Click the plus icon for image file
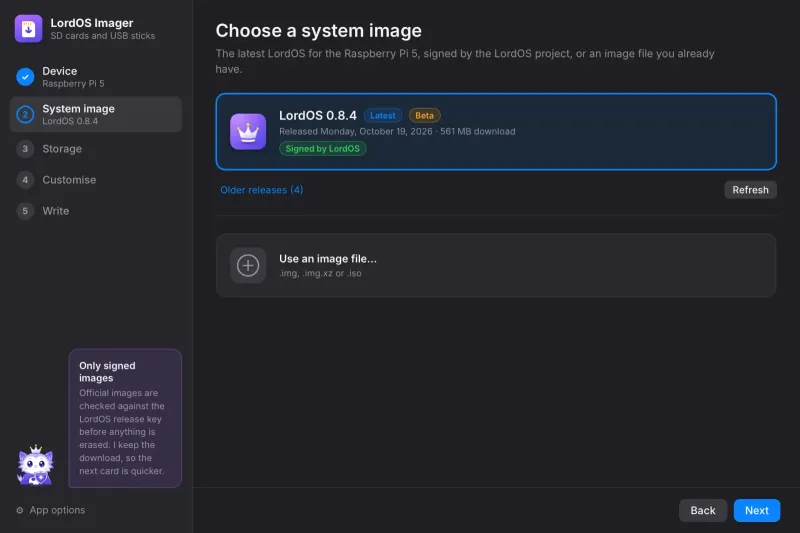 tap(248, 265)
